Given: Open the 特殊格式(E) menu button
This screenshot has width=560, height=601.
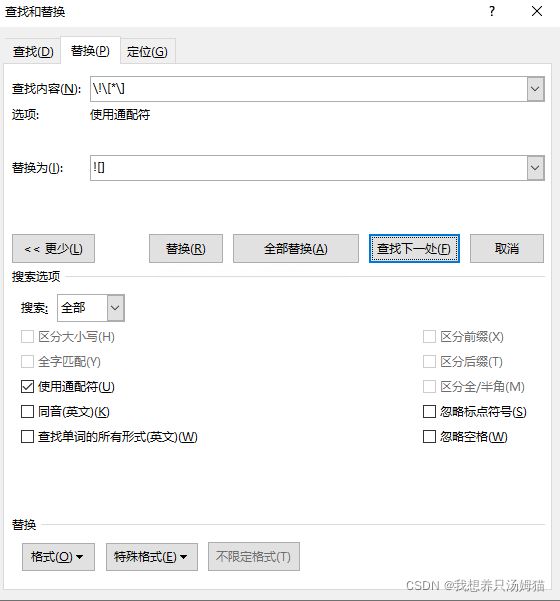Looking at the screenshot, I should [152, 557].
